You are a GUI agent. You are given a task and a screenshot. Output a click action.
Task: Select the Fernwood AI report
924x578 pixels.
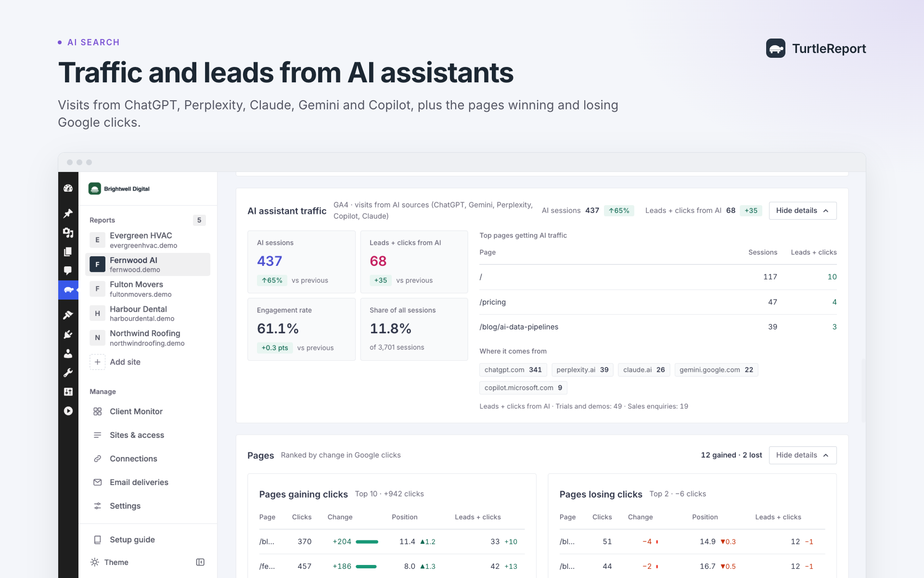coord(148,264)
